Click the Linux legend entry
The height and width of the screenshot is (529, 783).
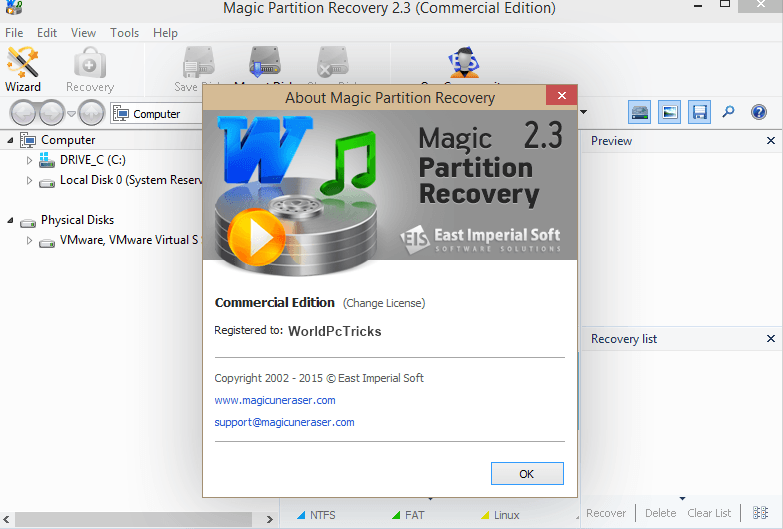pos(500,515)
